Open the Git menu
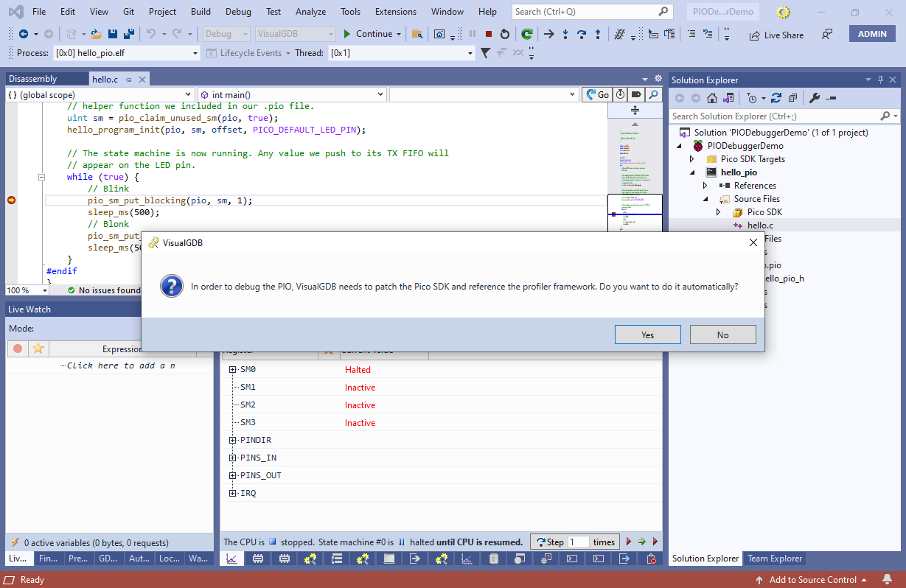The width and height of the screenshot is (906, 588). pyautogui.click(x=128, y=11)
